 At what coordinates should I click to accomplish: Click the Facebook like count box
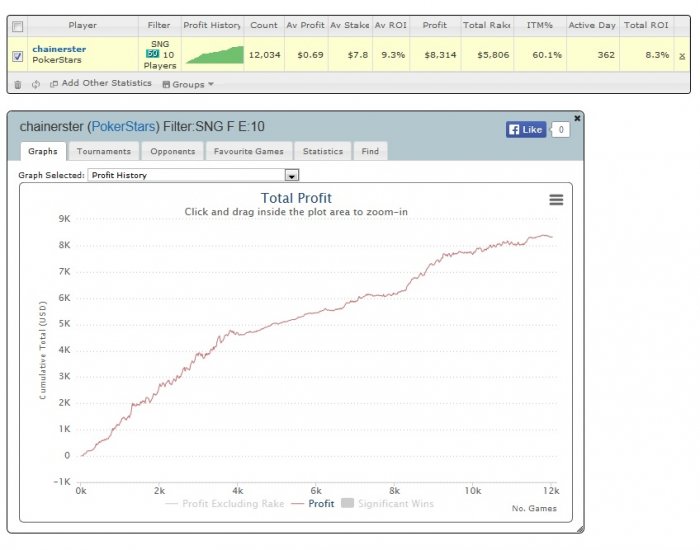561,130
